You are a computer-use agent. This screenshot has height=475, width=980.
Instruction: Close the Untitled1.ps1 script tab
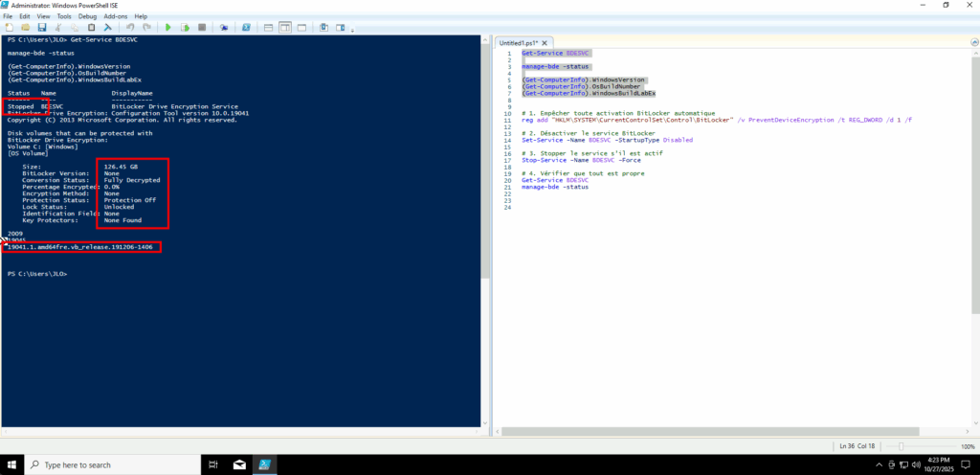(546, 43)
